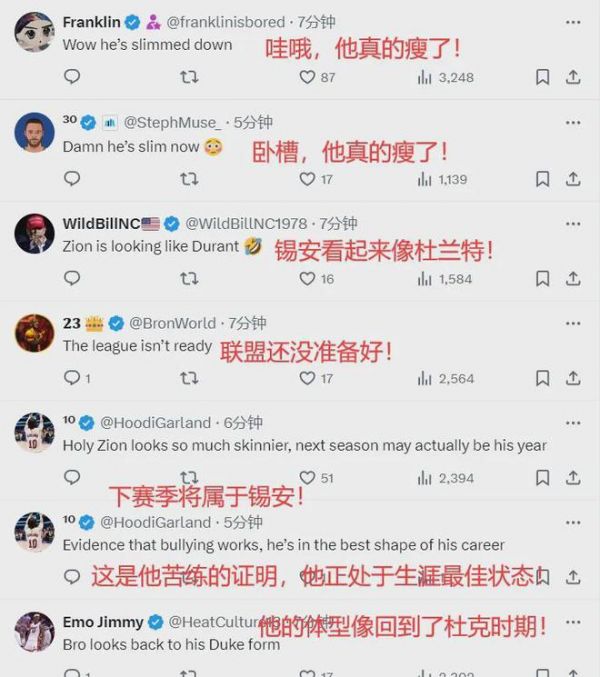
Task: Reply to Franklin's "slimmed down" tweet
Action: point(72,77)
